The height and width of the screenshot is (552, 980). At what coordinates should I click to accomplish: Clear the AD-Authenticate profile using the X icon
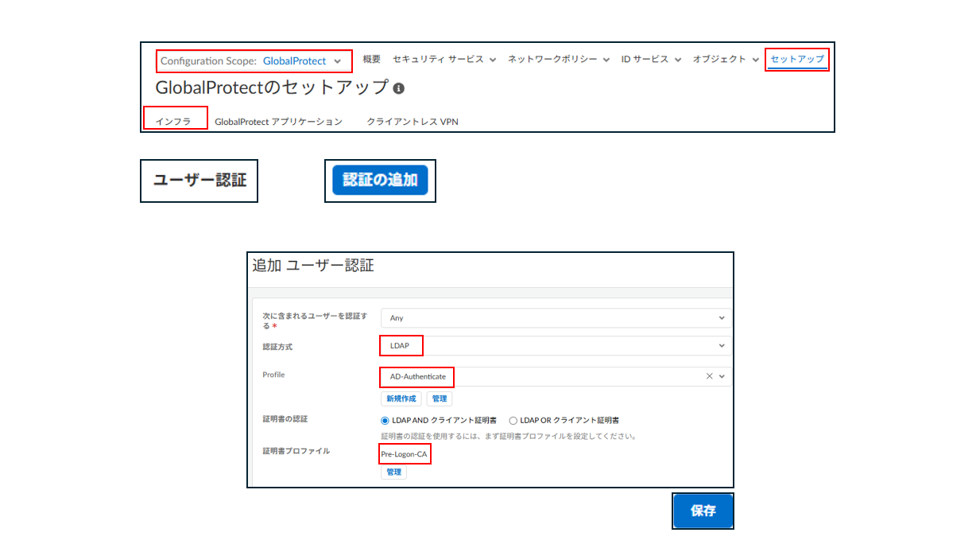coord(708,375)
